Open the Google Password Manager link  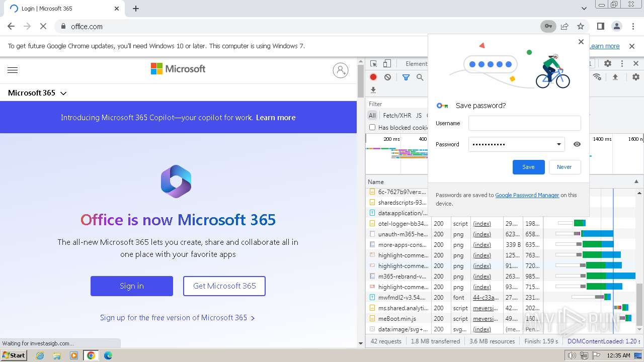tap(527, 195)
